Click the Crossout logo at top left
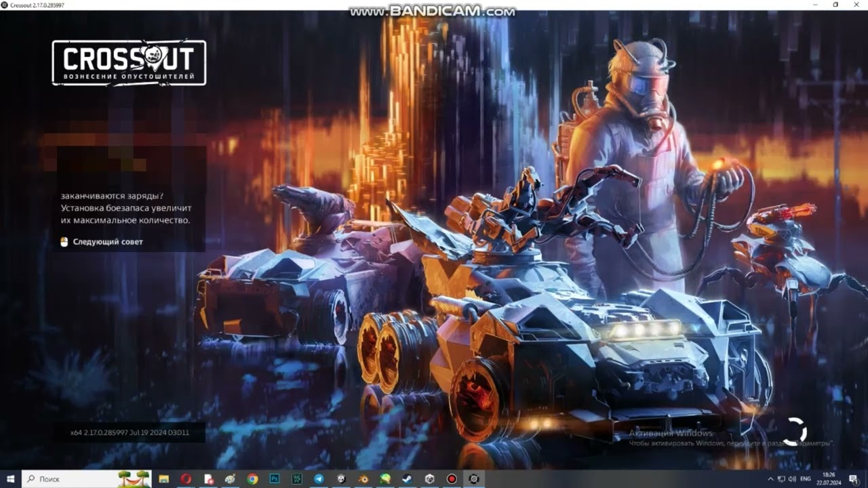868x488 pixels. coord(129,63)
